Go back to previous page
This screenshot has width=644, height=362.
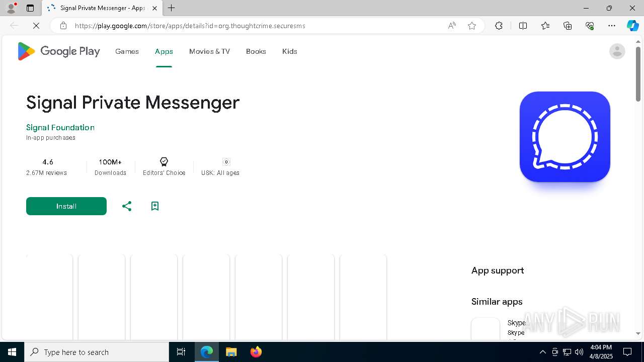click(14, 26)
